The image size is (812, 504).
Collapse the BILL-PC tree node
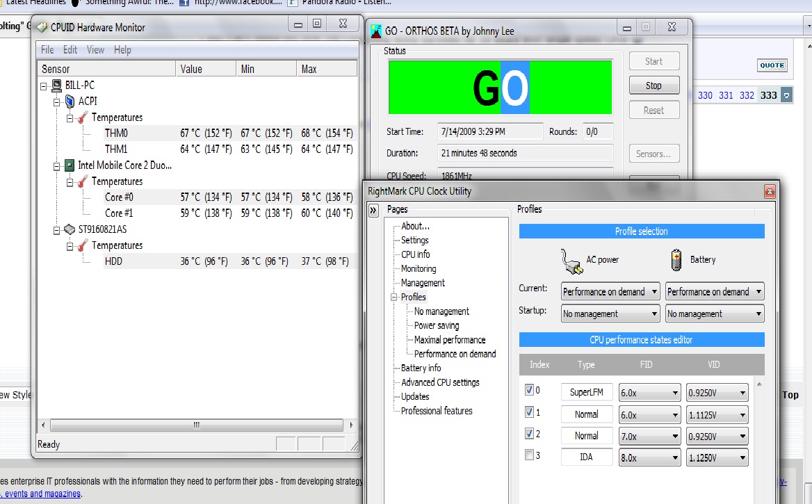coord(44,86)
